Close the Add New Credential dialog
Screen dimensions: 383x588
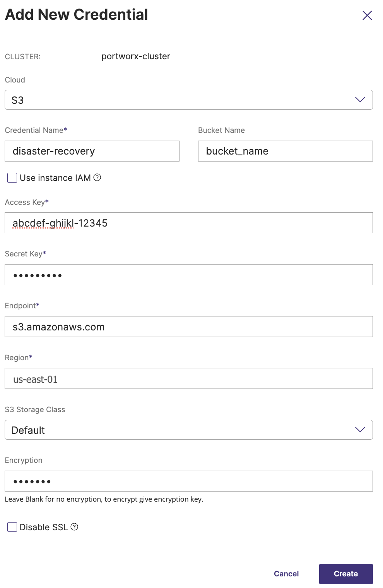pos(367,15)
